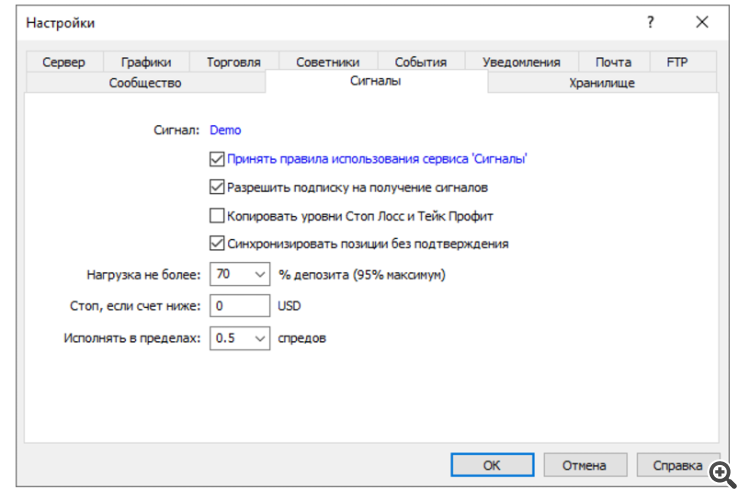The height and width of the screenshot is (501, 750).
Task: Open the Графики tab
Action: click(146, 62)
